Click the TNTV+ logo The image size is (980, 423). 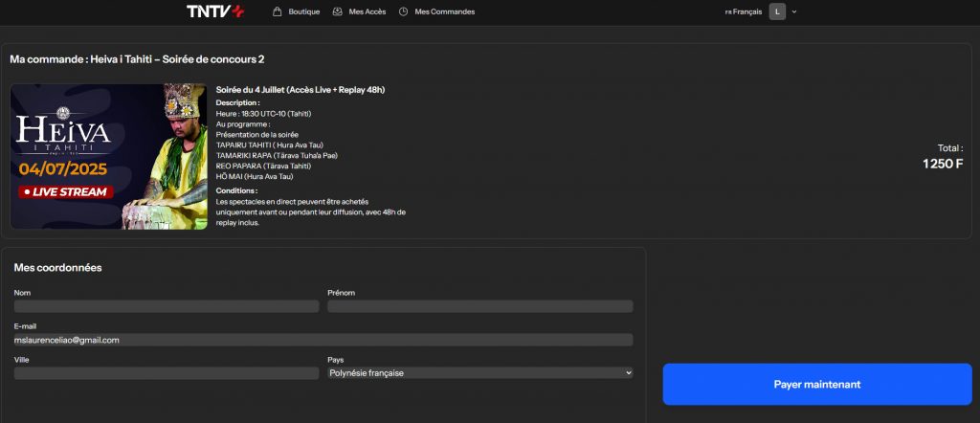215,11
